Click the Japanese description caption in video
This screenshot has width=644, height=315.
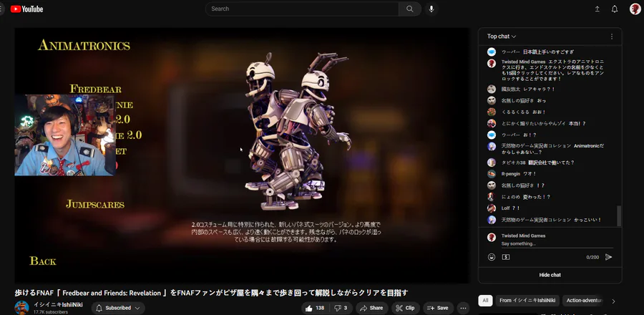point(286,232)
